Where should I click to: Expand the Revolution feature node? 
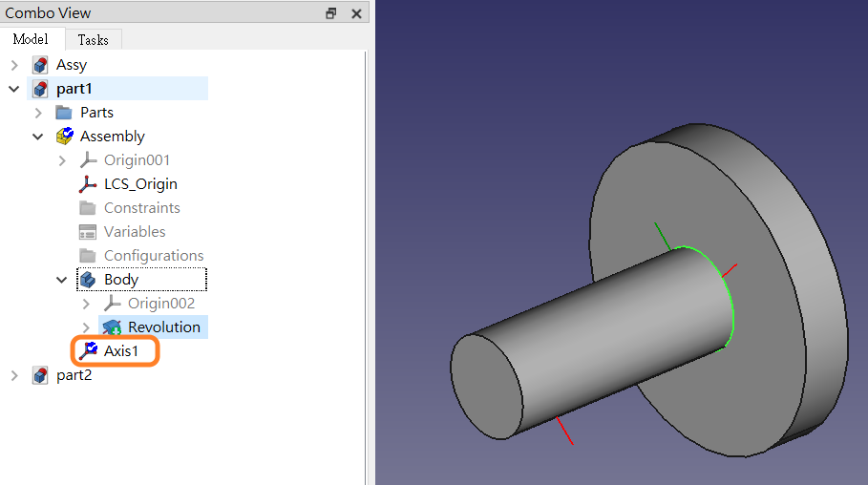[x=86, y=327]
